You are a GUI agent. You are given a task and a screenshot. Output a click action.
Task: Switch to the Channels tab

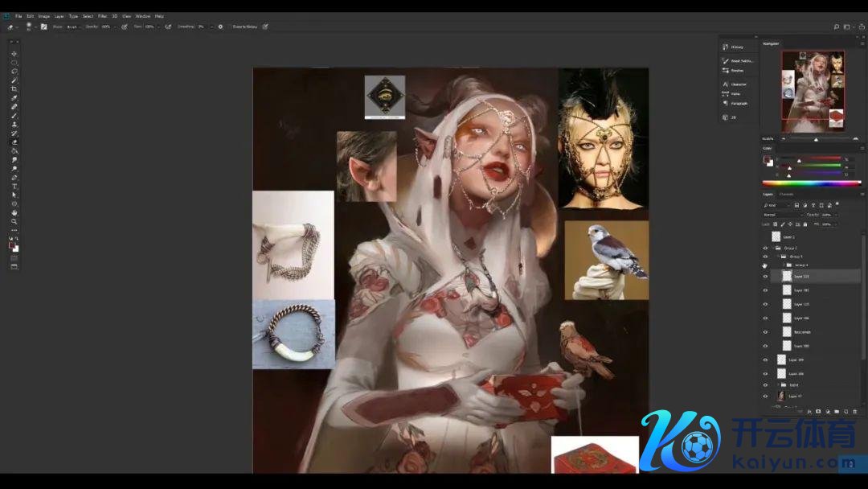(x=786, y=194)
